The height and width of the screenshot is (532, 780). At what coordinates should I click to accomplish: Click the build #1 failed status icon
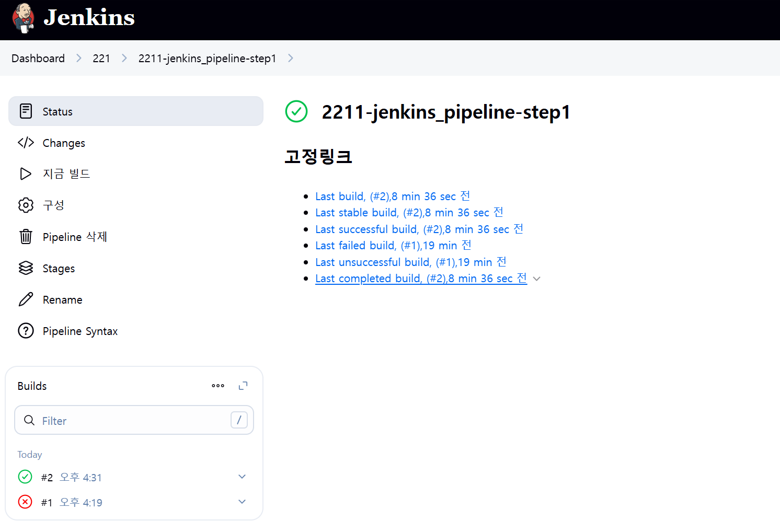(x=25, y=502)
